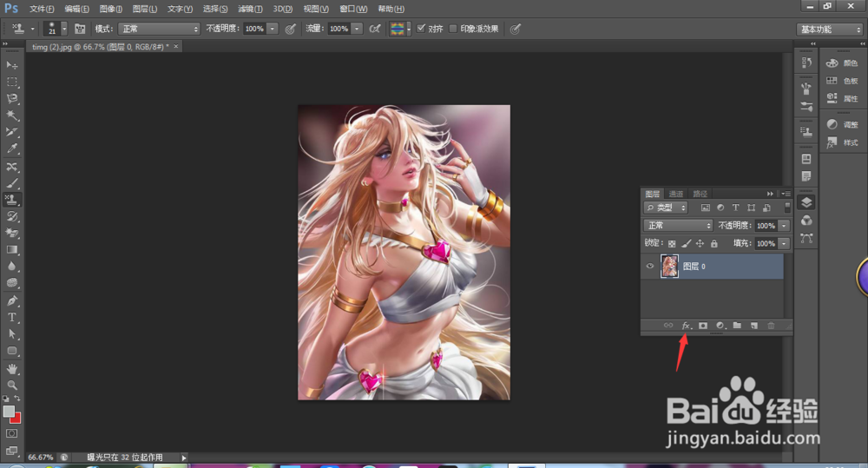Enable the 印象派效果 checkbox
The image size is (868, 468).
(x=453, y=29)
